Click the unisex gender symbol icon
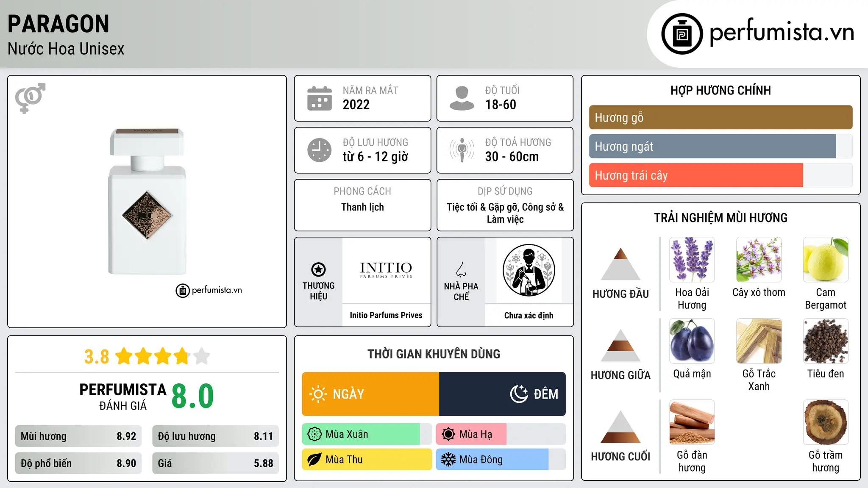Viewport: 868px width, 488px height. [30, 98]
